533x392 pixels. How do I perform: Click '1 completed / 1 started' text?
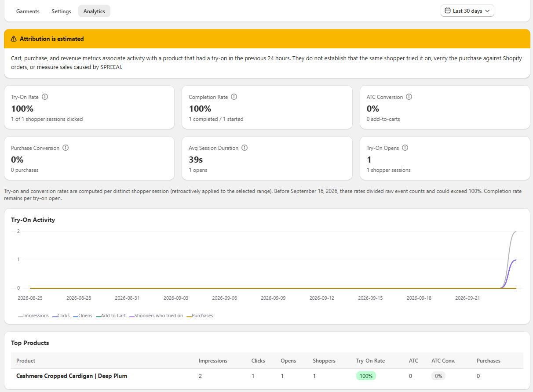pos(216,119)
